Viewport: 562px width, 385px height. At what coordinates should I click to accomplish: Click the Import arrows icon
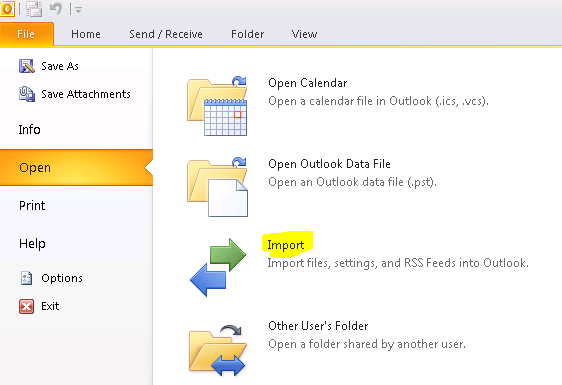click(218, 267)
